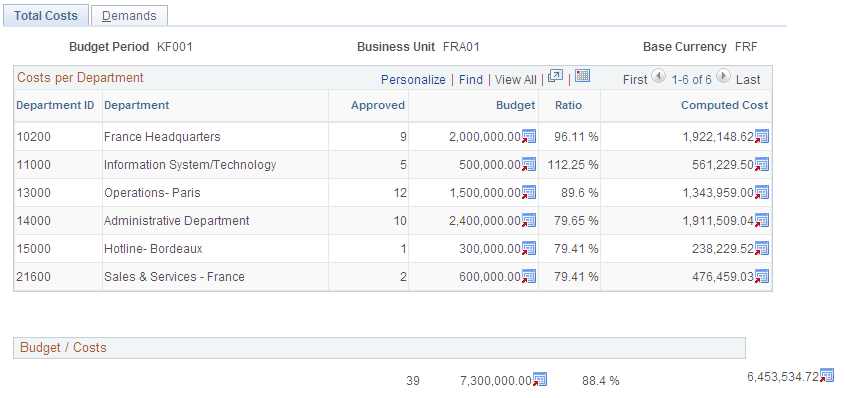The width and height of the screenshot is (845, 398).
Task: Click currency icon beside computed cost 1,343,959.00
Action: [762, 193]
